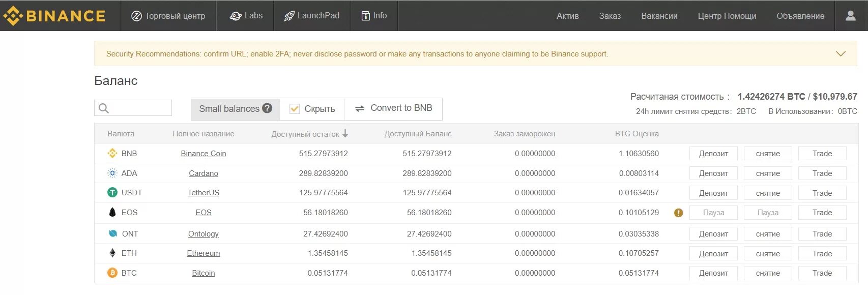This screenshot has height=295, width=868.
Task: Open Info menu item
Action: [374, 16]
